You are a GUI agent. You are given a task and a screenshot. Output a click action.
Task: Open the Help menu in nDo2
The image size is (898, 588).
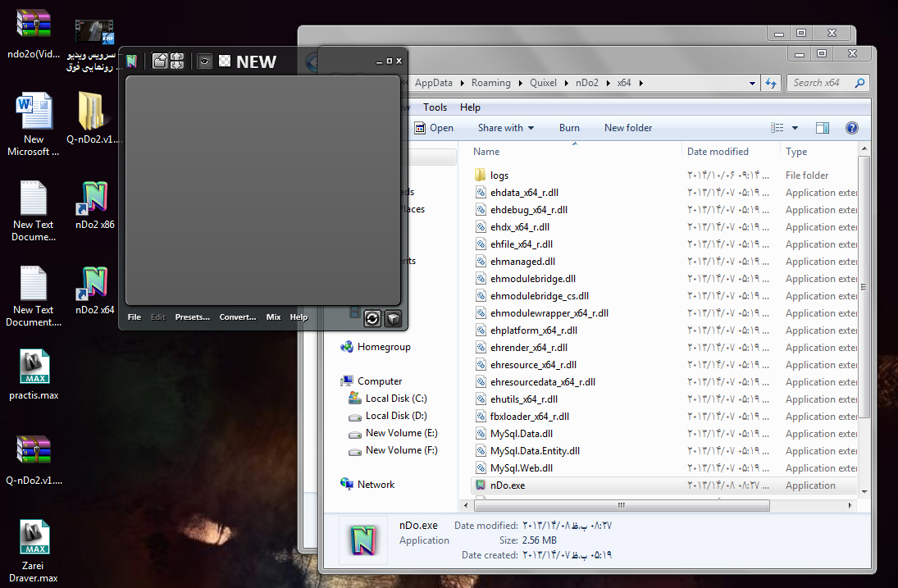pos(299,317)
